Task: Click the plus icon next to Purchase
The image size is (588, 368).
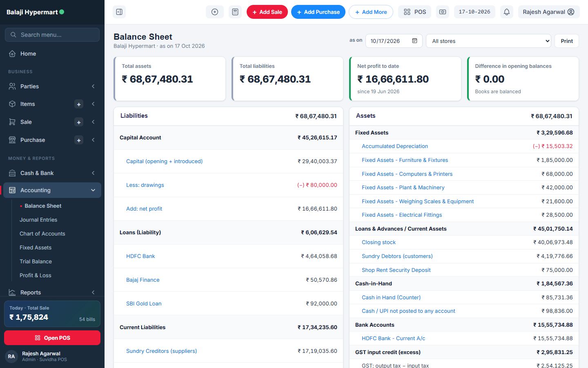Action: [79, 140]
